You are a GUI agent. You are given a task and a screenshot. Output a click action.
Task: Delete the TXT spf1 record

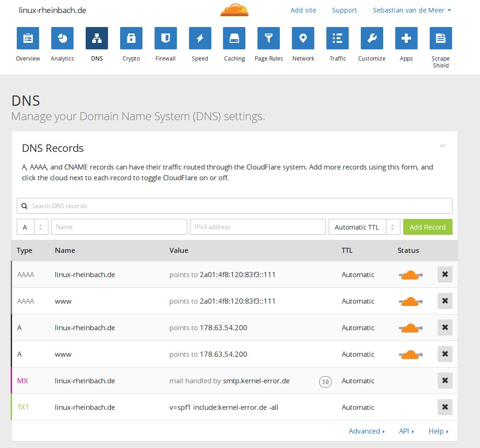click(445, 407)
